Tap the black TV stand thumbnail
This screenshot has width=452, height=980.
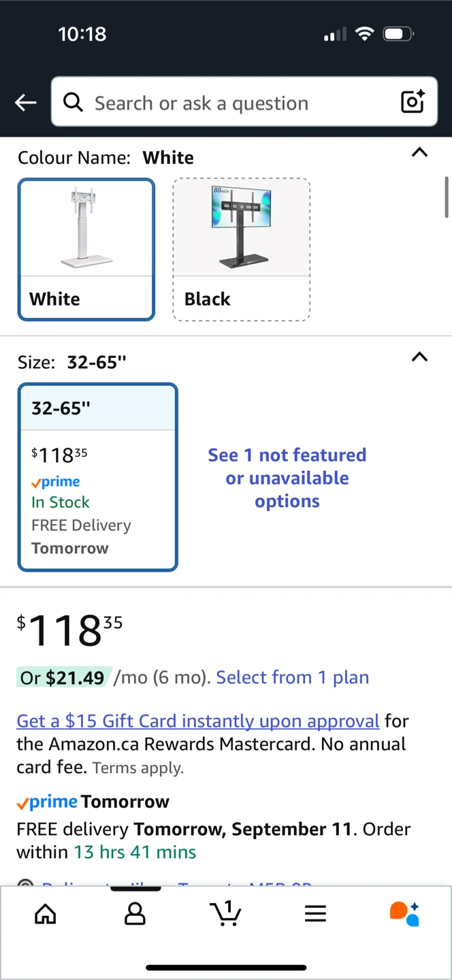coord(242,227)
